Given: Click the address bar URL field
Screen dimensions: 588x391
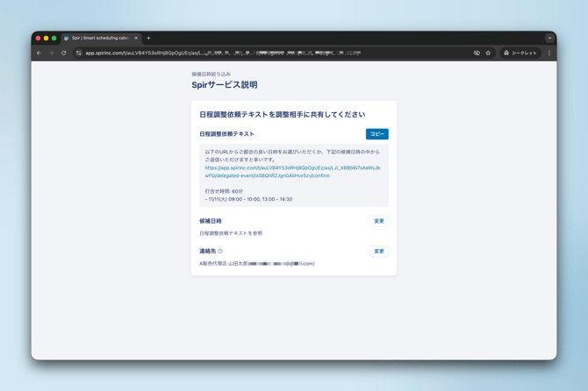Looking at the screenshot, I should (x=263, y=53).
